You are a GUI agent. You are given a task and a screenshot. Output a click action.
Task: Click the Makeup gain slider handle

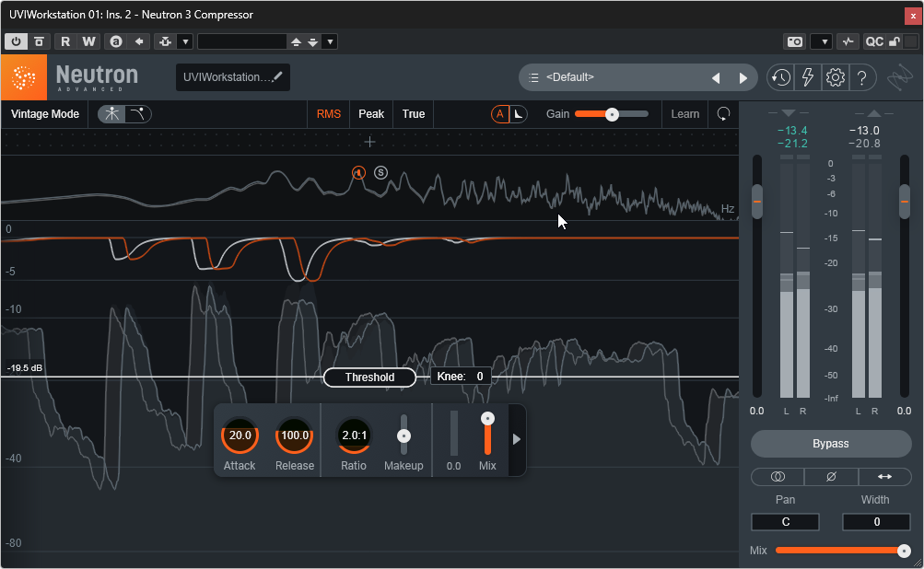coord(404,435)
